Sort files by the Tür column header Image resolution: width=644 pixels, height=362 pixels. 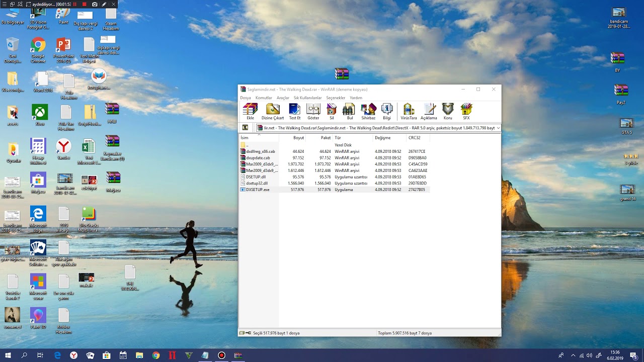[x=353, y=138]
